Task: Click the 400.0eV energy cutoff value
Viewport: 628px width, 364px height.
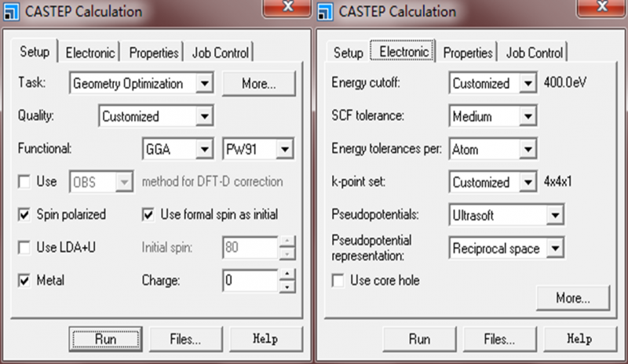Action: pyautogui.click(x=565, y=83)
